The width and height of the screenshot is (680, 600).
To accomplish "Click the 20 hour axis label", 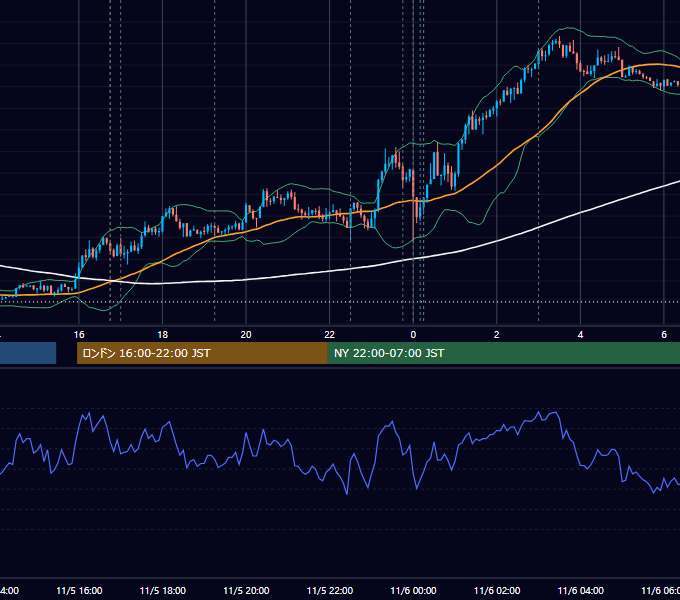I will (x=246, y=335).
